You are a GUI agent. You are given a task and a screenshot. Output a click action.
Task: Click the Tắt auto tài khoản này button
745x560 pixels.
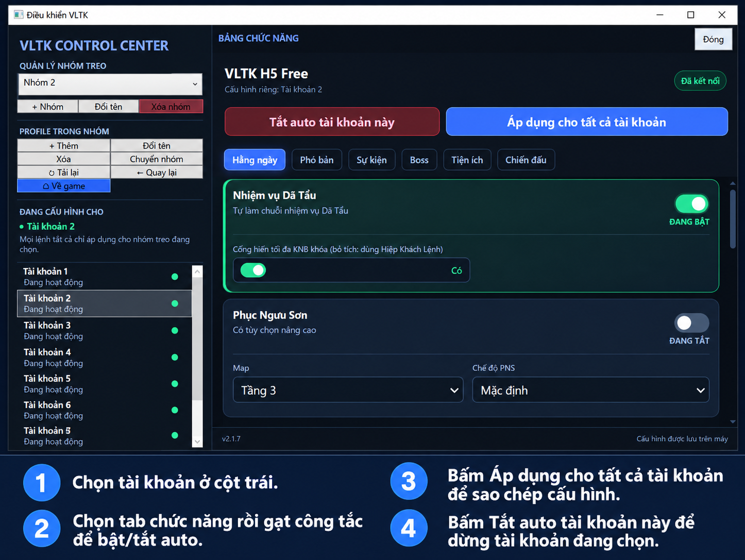click(332, 122)
